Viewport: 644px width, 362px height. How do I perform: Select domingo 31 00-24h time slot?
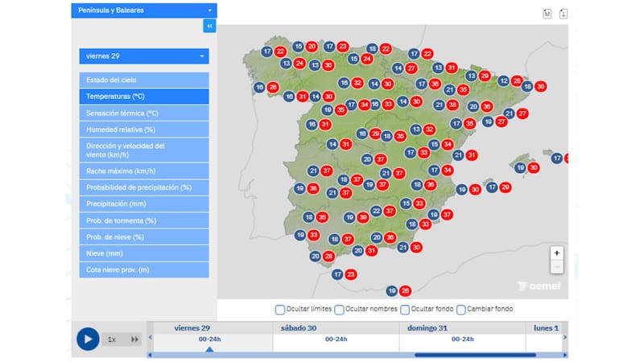463,339
